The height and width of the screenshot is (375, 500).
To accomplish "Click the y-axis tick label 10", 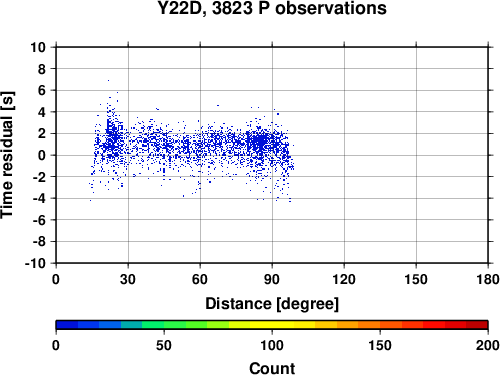I will tap(38, 47).
